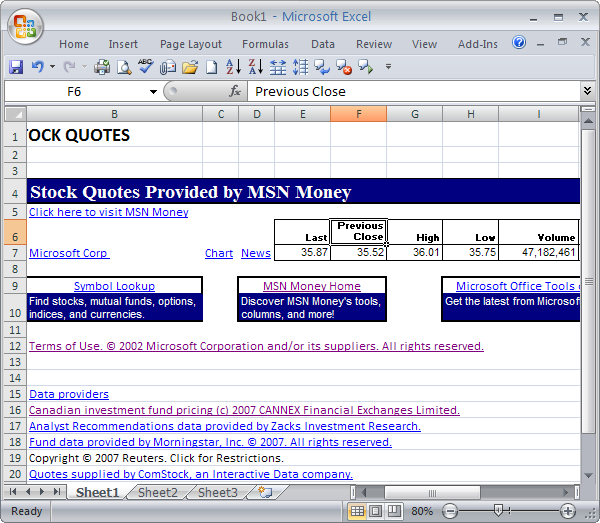
Task: Click the previous comment icon
Action: coord(322,67)
